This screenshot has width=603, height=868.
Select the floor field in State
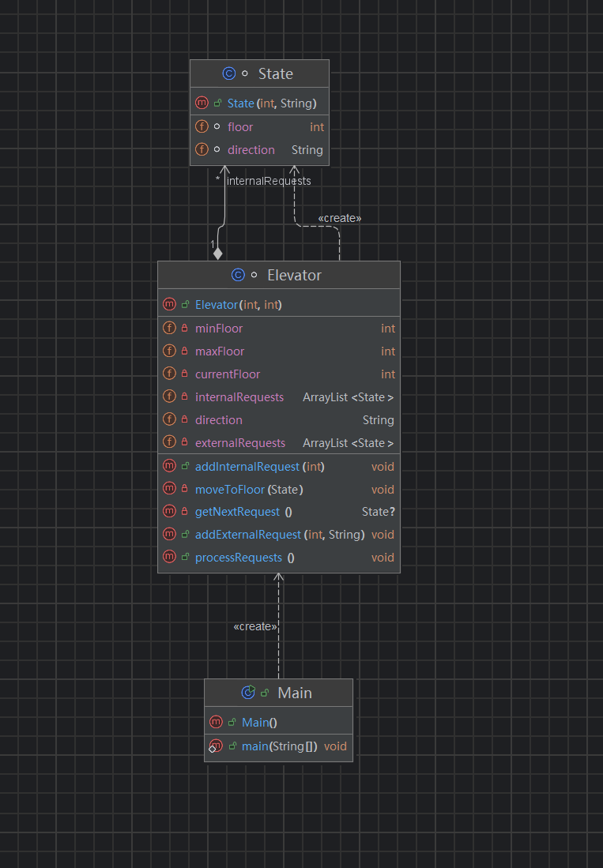coord(260,127)
